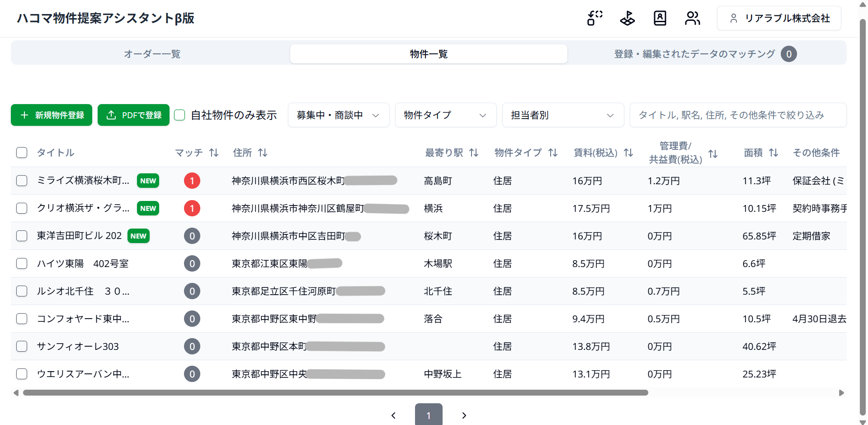Click the users group icon

tap(692, 18)
